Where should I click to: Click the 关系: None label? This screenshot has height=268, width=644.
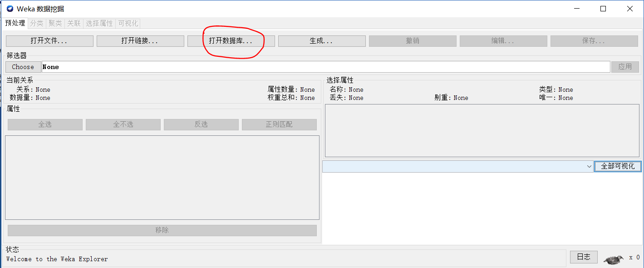tap(34, 90)
